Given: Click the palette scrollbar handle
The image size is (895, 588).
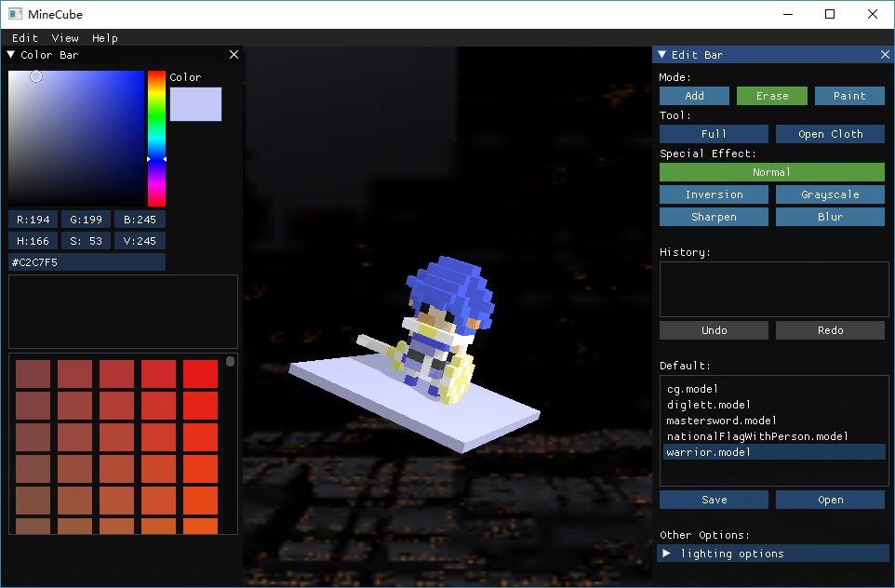Looking at the screenshot, I should pyautogui.click(x=230, y=361).
